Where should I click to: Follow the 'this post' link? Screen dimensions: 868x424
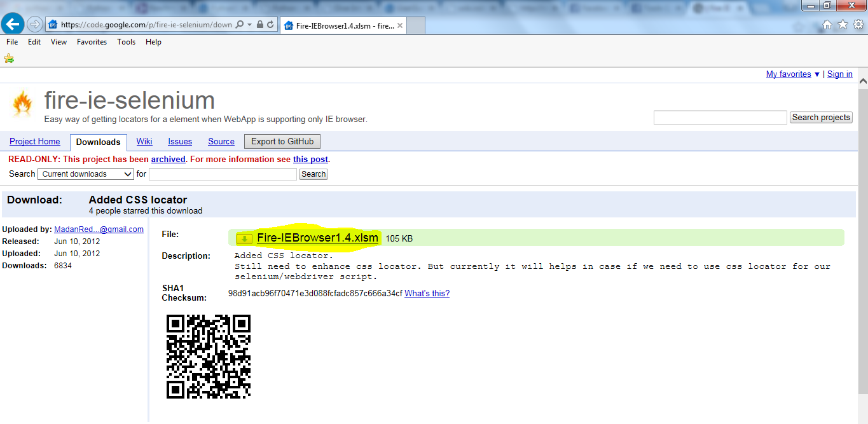tap(310, 160)
